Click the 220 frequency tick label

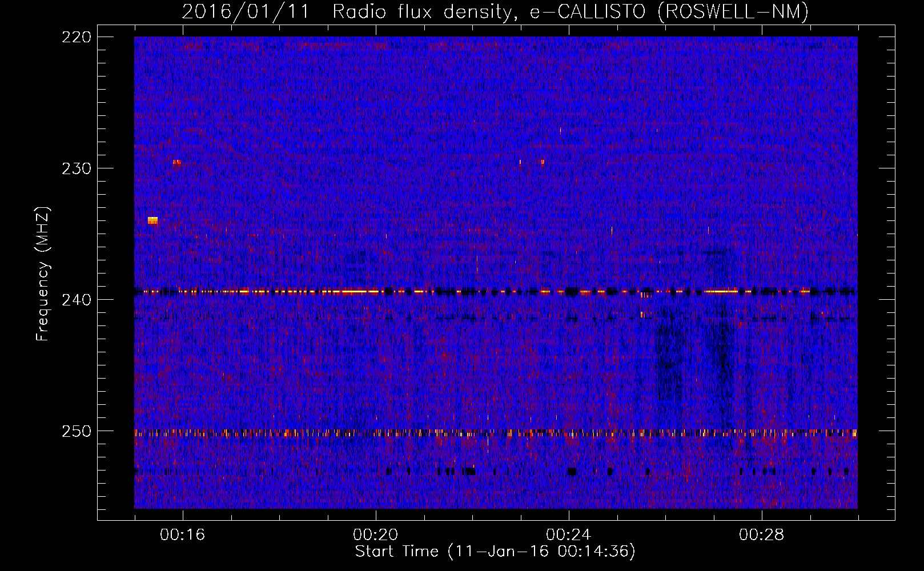coord(76,37)
